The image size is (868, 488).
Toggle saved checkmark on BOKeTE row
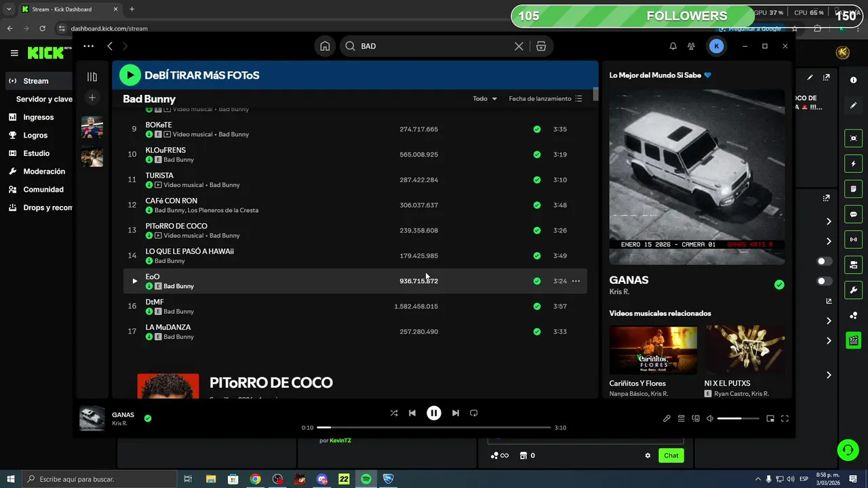pos(537,129)
